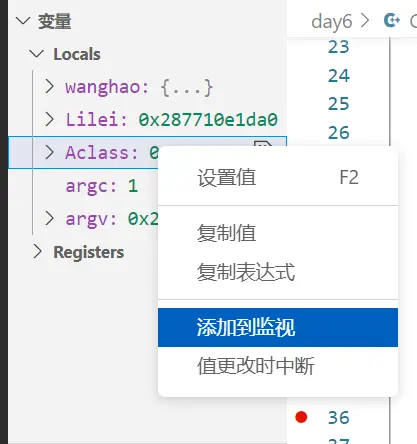417x444 pixels.
Task: Click 添加到监视 menu item
Action: [x=278, y=327]
